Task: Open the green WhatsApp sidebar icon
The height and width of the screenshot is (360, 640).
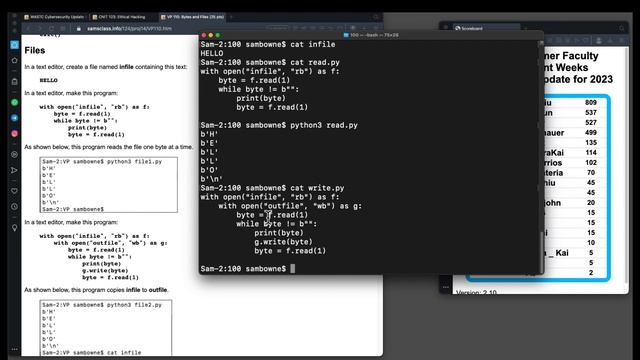Action: click(x=14, y=102)
